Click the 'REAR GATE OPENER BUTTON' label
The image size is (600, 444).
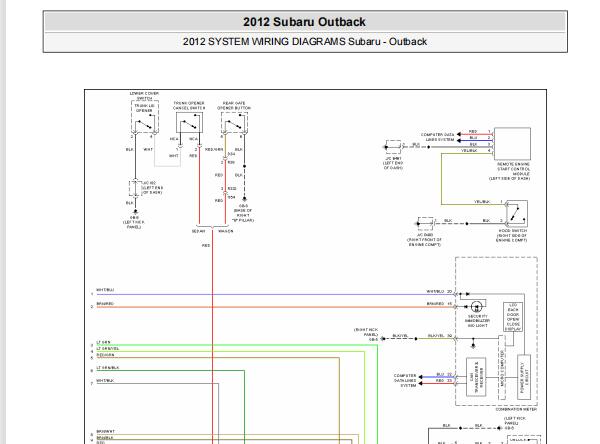click(234, 106)
